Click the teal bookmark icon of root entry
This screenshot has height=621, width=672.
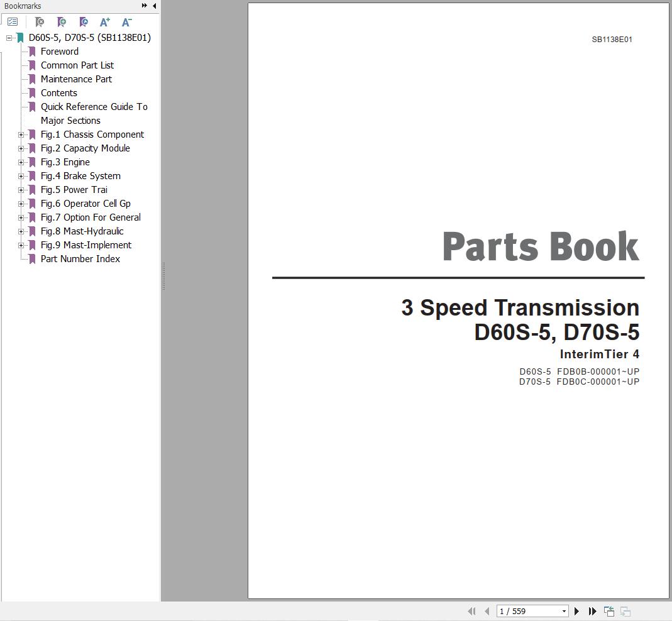pyautogui.click(x=20, y=38)
